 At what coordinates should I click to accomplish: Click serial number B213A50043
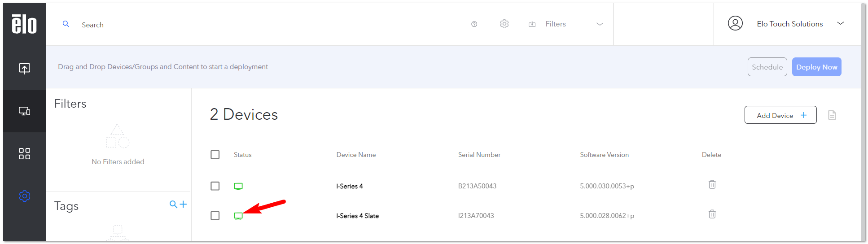click(477, 186)
